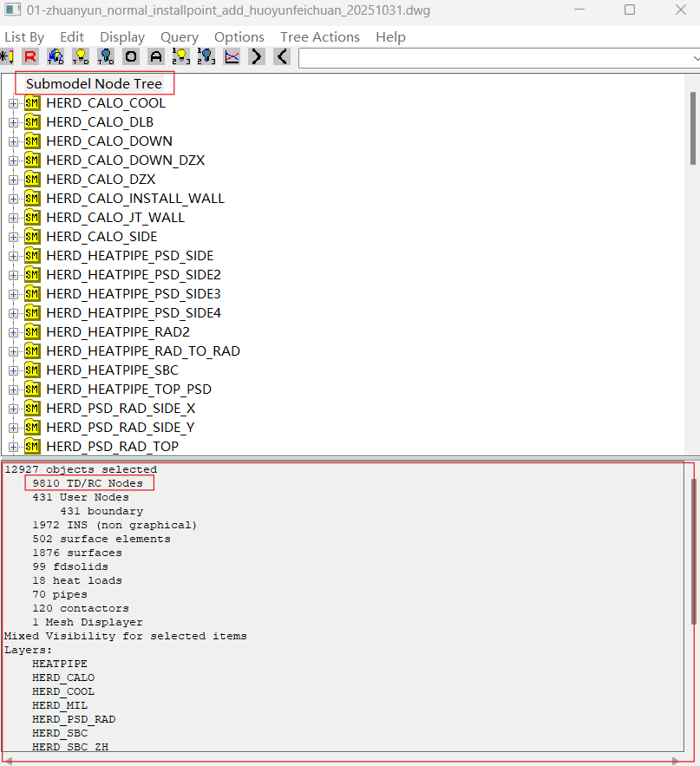The image size is (700, 766).
Task: Open the Query menu
Action: tap(179, 37)
